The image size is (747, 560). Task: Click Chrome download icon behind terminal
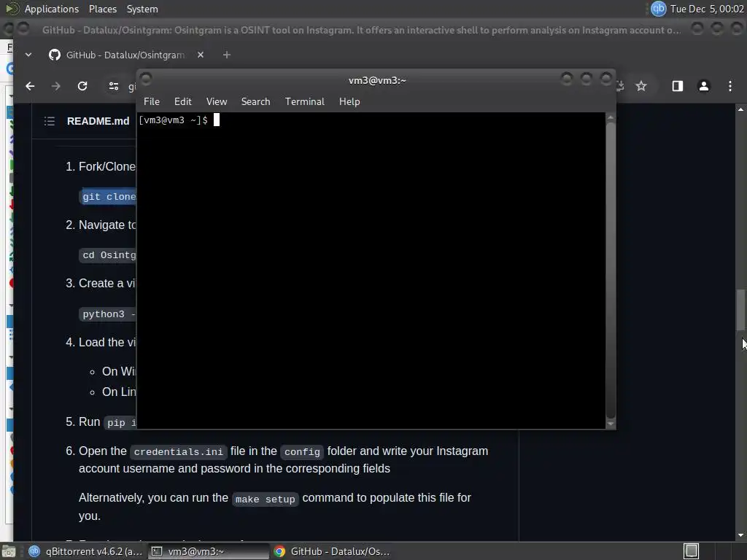pos(620,86)
